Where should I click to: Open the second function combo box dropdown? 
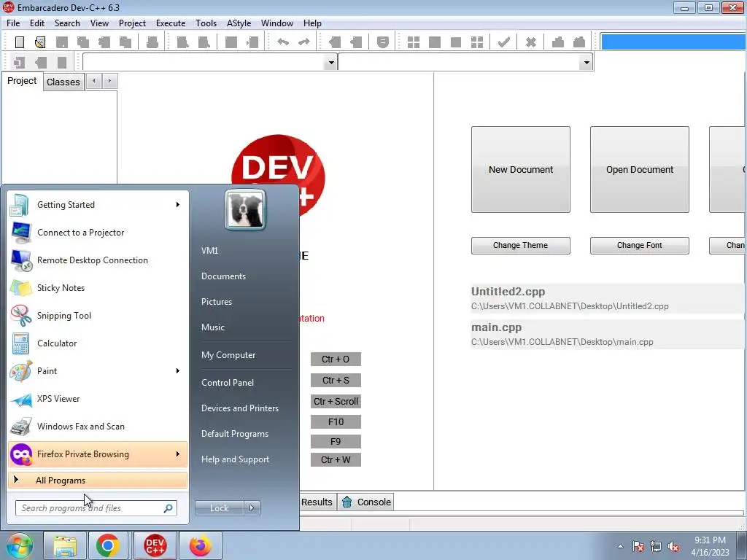click(587, 63)
